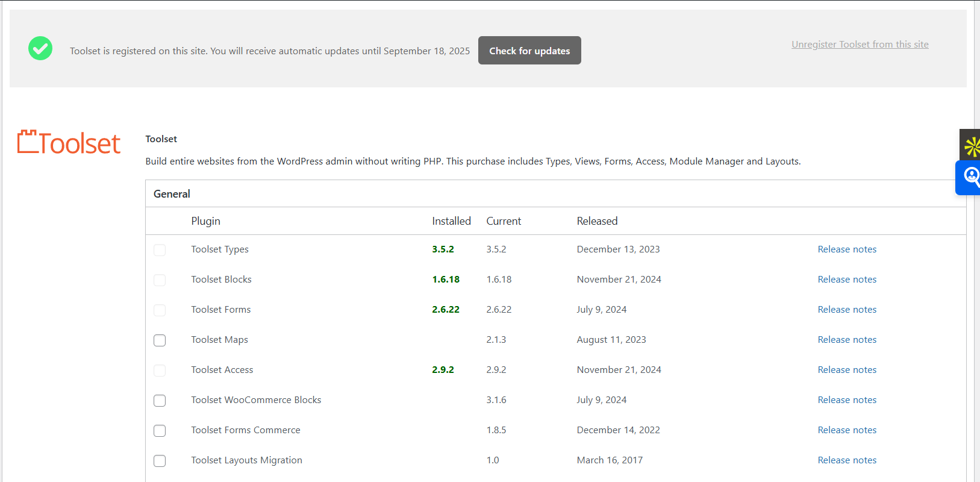
Task: Open the yellow asterisk side widget
Action: point(970,145)
